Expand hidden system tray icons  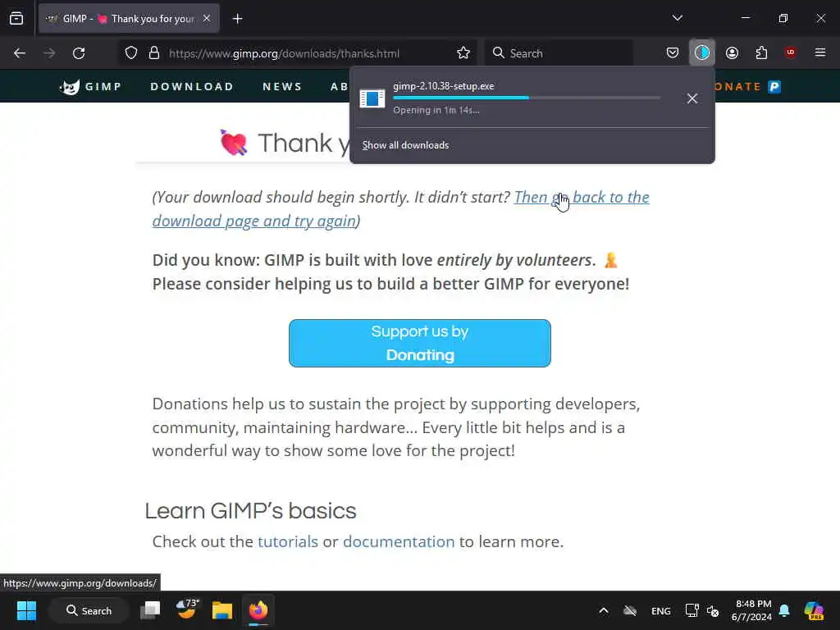(x=603, y=610)
